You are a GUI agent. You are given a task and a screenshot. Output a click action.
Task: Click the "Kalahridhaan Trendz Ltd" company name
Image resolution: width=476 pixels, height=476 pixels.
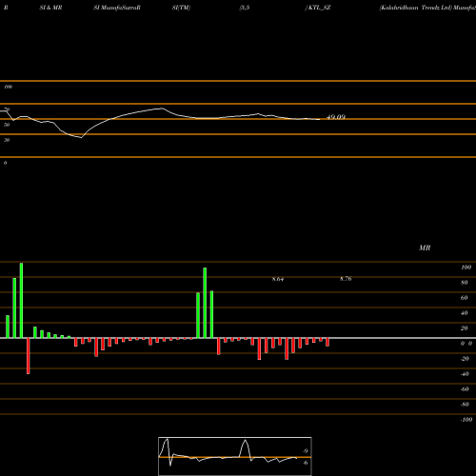click(415, 8)
